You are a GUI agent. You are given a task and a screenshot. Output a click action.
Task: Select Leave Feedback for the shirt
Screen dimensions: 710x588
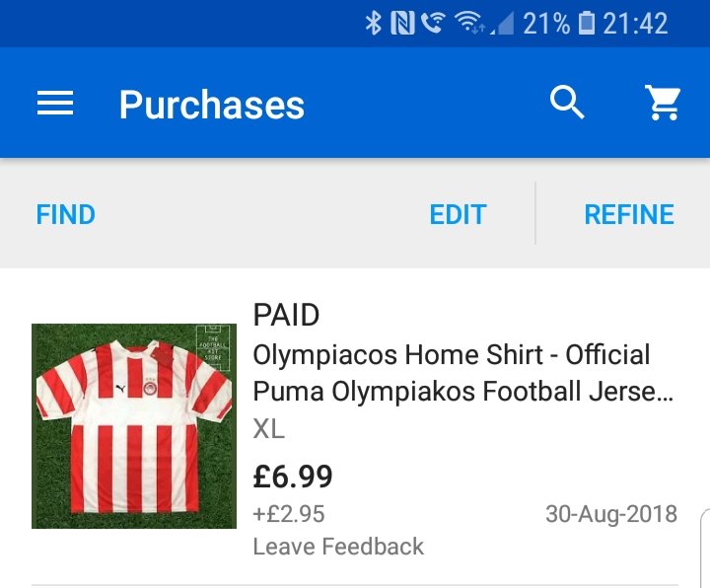tap(338, 547)
